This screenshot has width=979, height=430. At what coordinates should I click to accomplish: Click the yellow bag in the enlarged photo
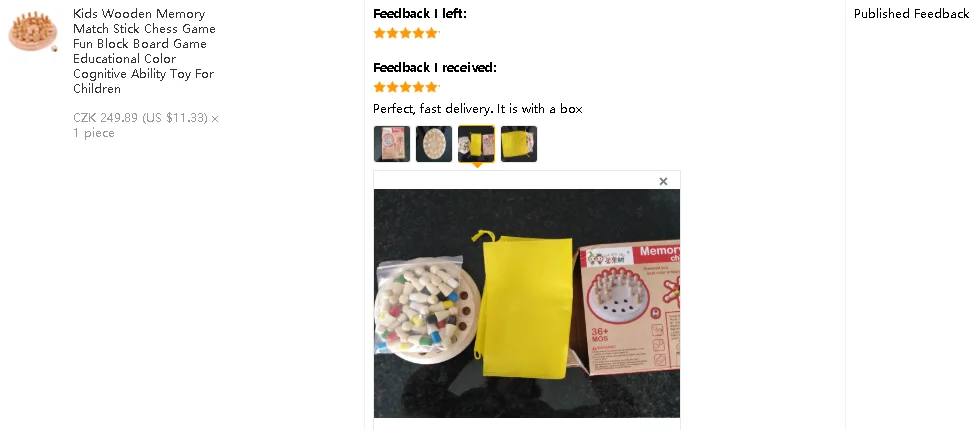[x=523, y=305]
